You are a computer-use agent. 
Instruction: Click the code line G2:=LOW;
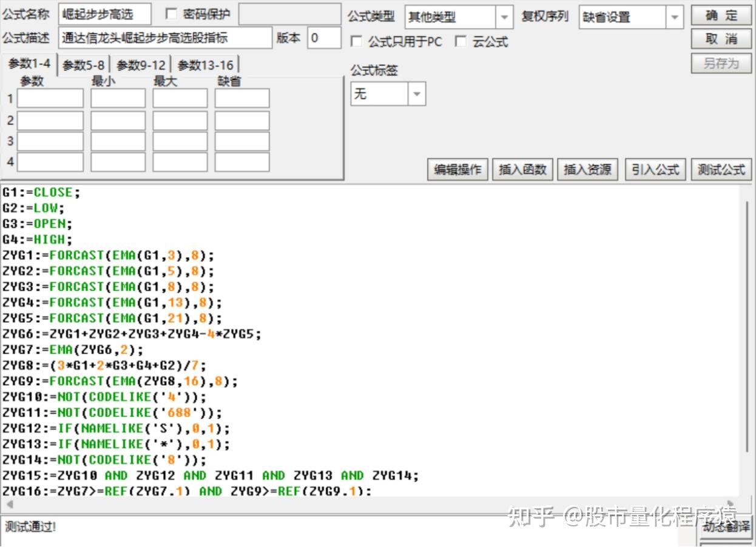(x=33, y=208)
